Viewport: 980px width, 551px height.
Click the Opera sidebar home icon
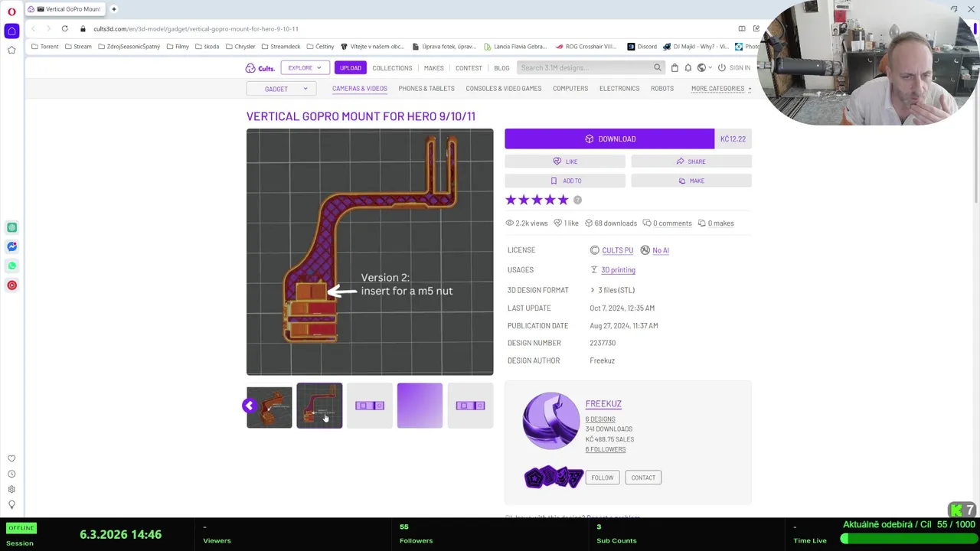(x=11, y=31)
